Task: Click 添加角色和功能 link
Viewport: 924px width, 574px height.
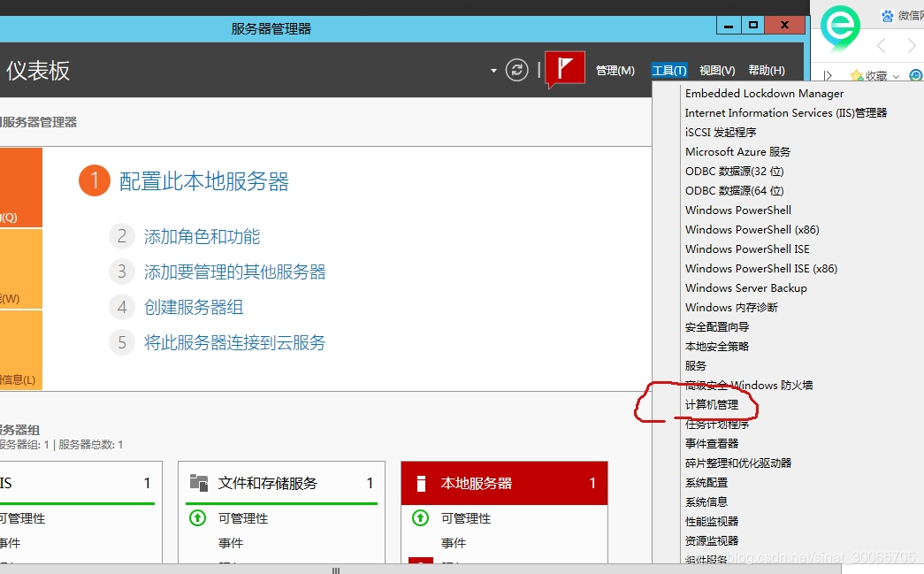Action: [x=202, y=236]
